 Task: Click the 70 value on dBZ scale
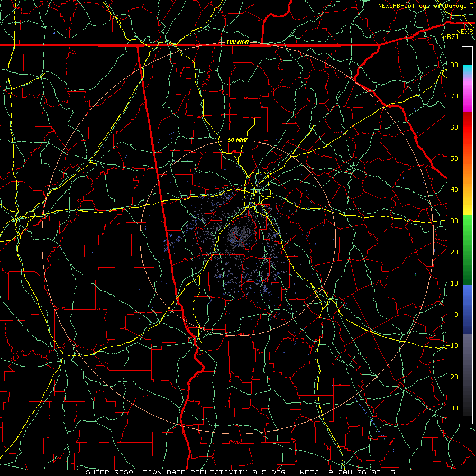pyautogui.click(x=454, y=96)
